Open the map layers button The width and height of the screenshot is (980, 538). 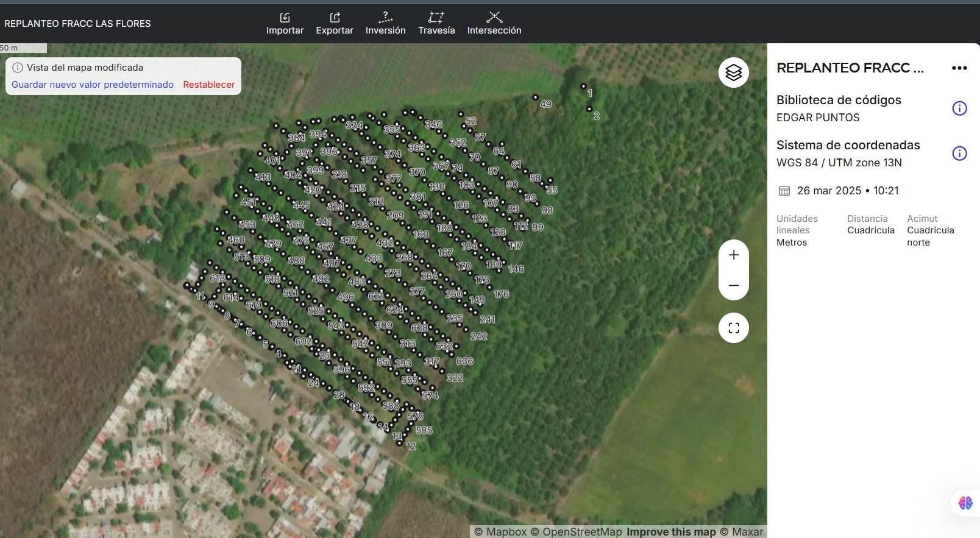coord(734,73)
